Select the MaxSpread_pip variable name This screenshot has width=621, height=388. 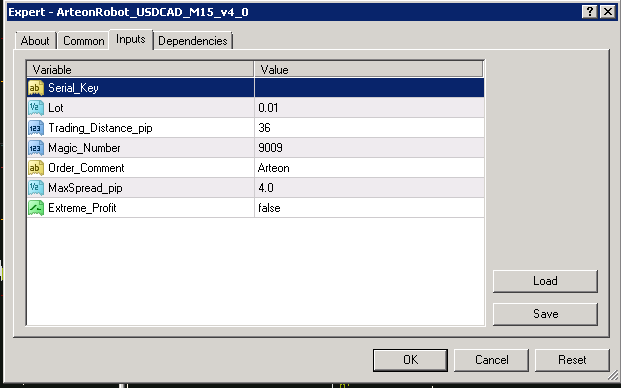[x=85, y=188]
